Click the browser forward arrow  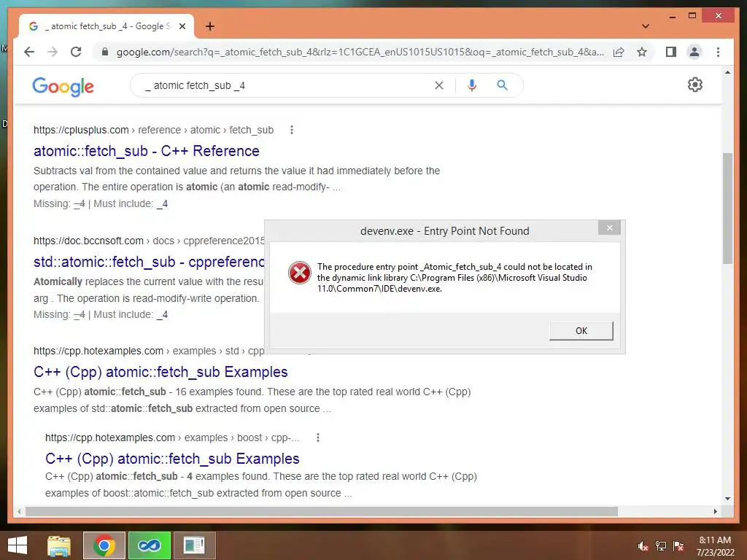53,52
